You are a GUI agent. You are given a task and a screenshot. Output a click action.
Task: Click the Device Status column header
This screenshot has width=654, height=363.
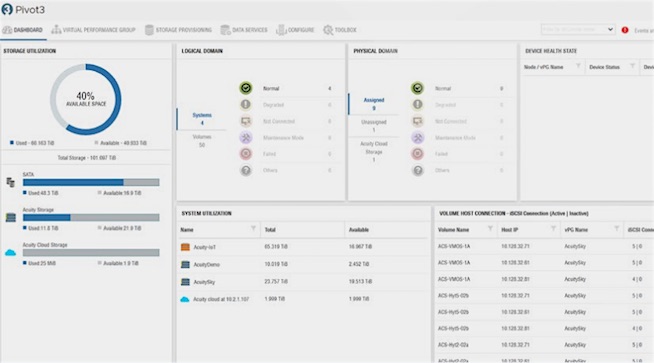[x=604, y=67]
